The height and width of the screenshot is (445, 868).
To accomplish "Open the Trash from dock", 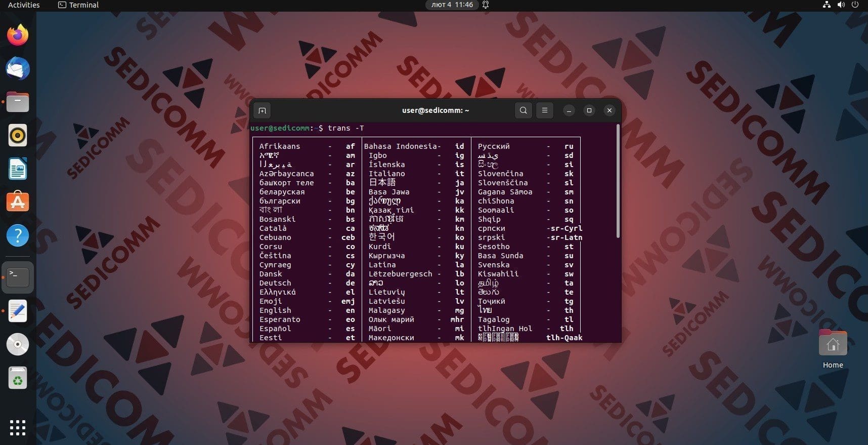I will coord(18,378).
